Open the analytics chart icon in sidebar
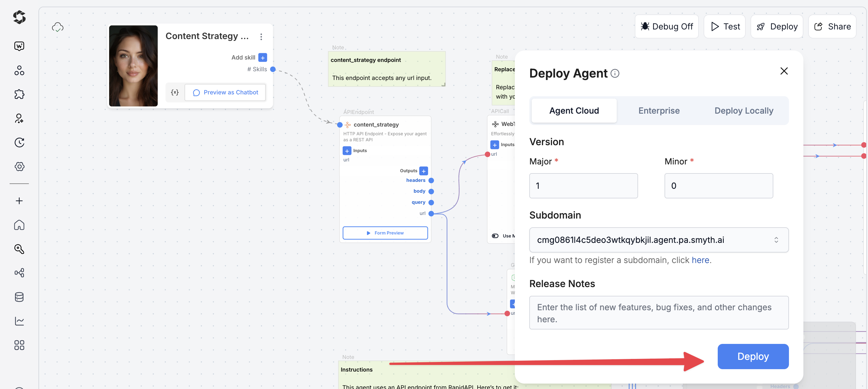 [x=19, y=321]
